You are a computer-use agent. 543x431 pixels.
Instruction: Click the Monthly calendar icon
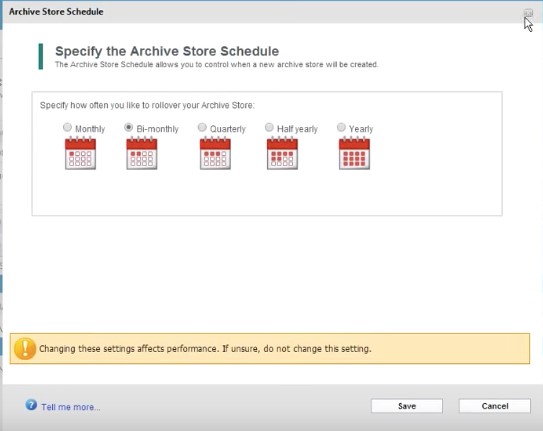[80, 153]
